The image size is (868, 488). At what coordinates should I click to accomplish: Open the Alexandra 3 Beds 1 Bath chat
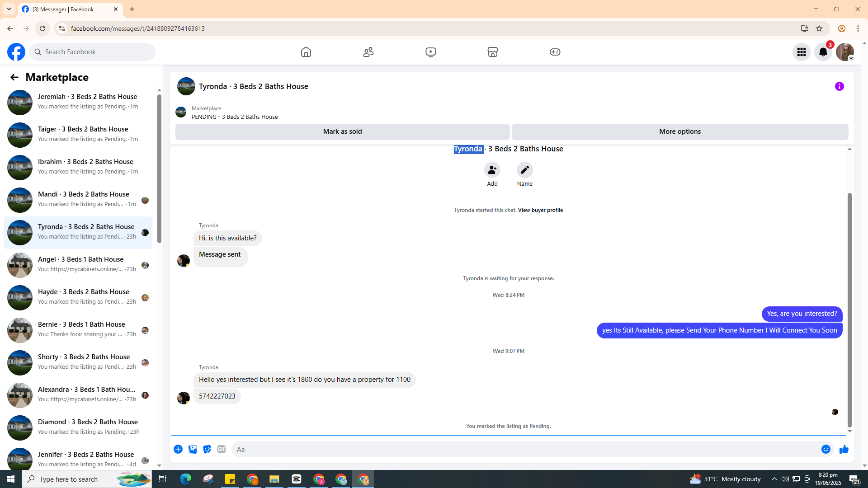point(78,395)
